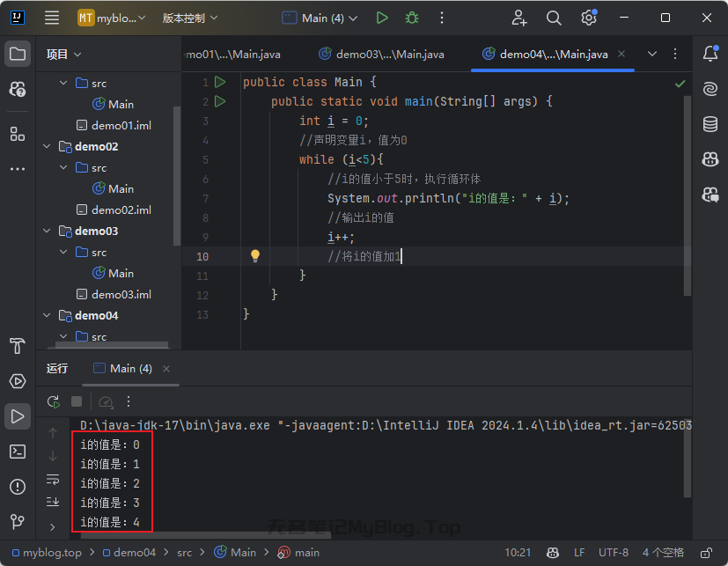Click the editor vertical scrollbar
This screenshot has height=566, width=728.
click(688, 195)
